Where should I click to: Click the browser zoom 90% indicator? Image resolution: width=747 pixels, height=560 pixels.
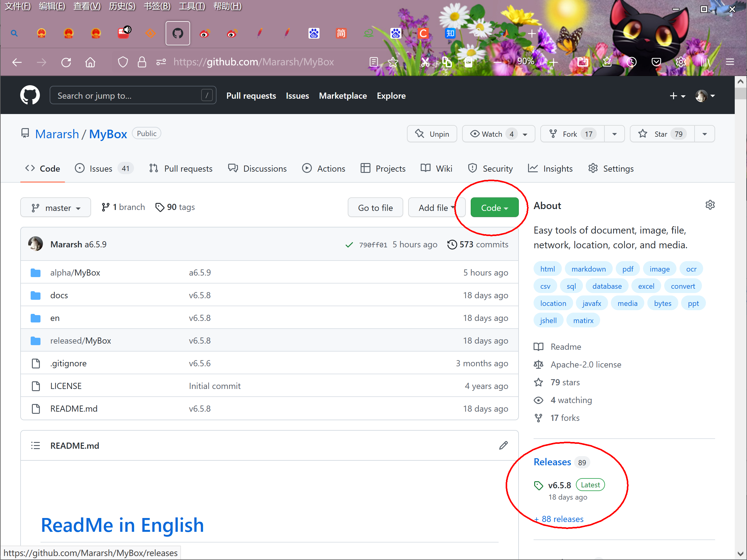(526, 61)
